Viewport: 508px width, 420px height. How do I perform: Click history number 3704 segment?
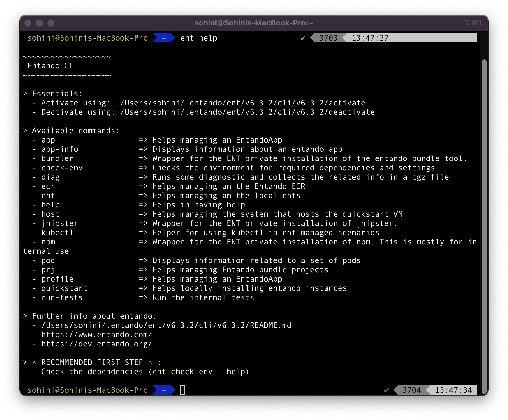412,390
